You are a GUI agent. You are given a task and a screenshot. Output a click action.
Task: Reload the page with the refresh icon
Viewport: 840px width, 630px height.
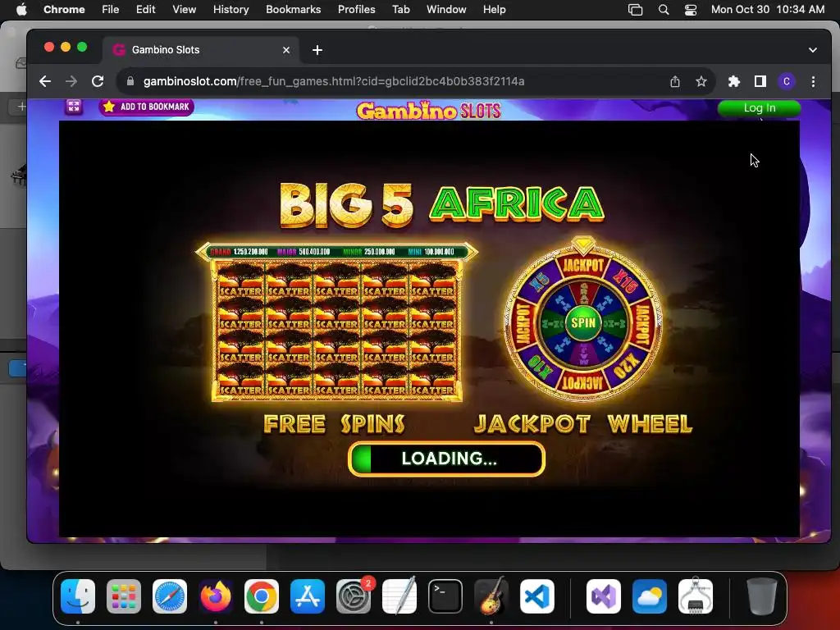coord(98,81)
